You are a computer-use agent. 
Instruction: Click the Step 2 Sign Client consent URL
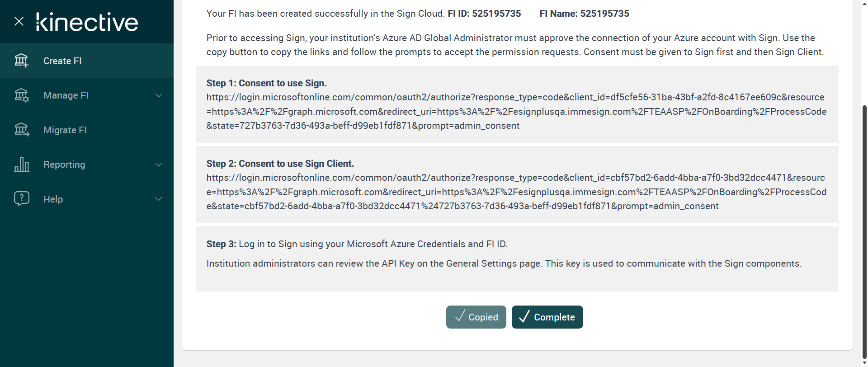click(x=516, y=192)
